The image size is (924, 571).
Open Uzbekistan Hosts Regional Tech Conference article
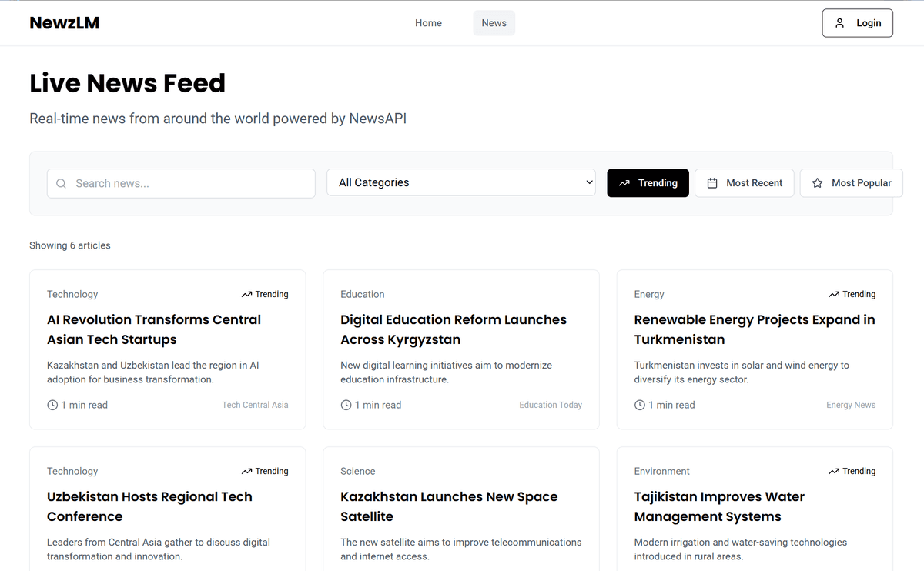[149, 506]
